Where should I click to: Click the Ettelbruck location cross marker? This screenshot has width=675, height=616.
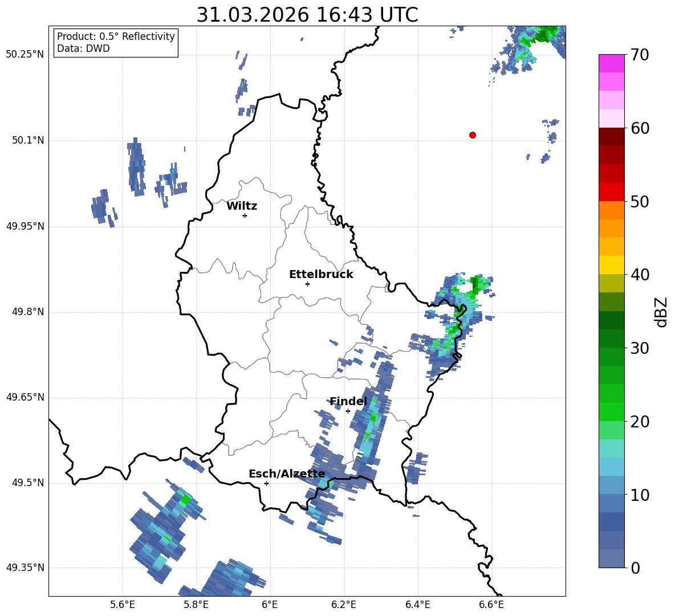[307, 284]
